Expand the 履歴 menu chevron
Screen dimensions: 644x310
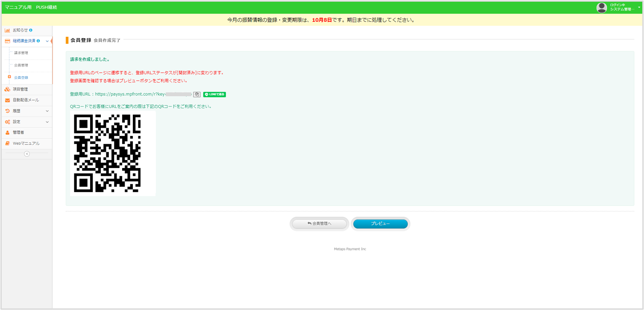[47, 111]
